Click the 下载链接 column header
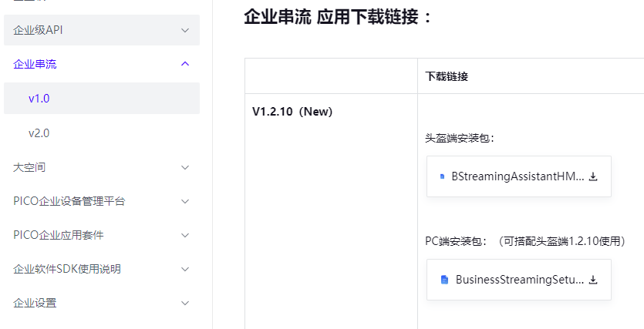 click(x=447, y=76)
